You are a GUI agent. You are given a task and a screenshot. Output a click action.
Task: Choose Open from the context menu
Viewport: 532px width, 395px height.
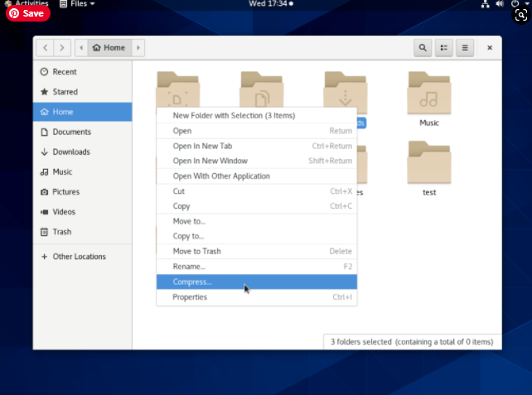(257, 131)
